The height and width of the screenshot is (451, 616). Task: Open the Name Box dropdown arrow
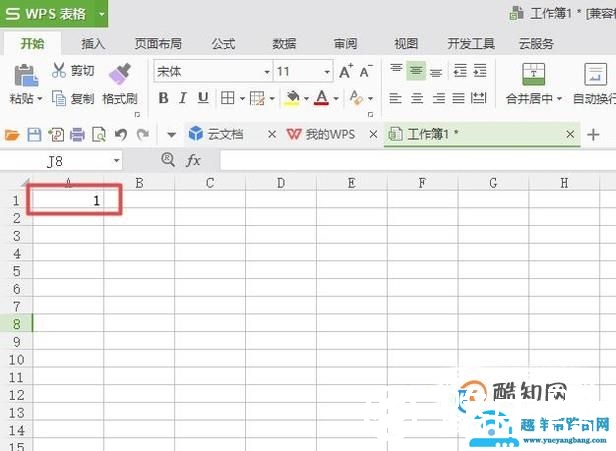click(x=116, y=161)
